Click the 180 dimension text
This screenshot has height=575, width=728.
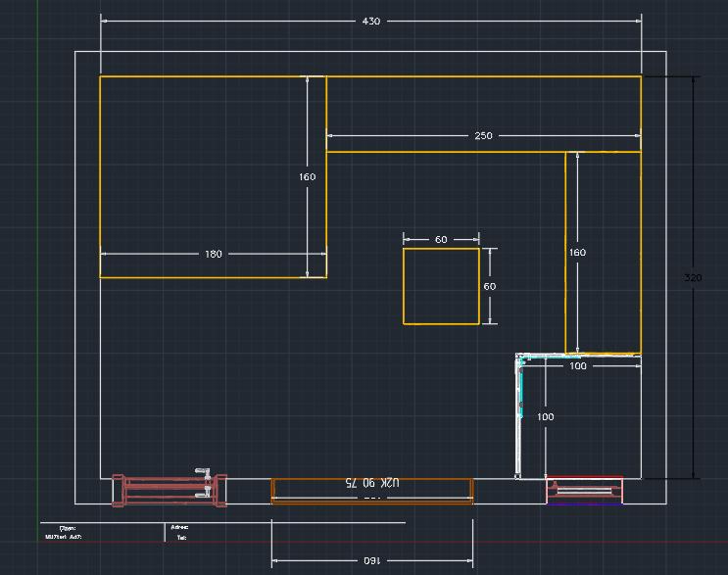tap(213, 254)
